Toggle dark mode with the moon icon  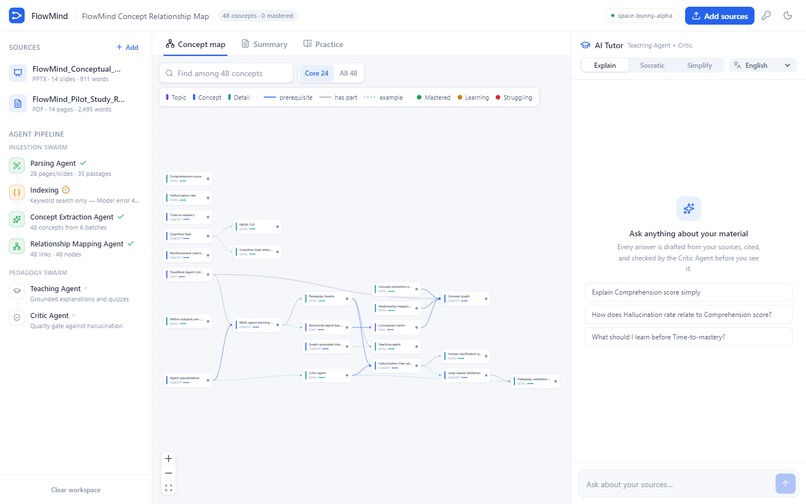click(x=787, y=15)
